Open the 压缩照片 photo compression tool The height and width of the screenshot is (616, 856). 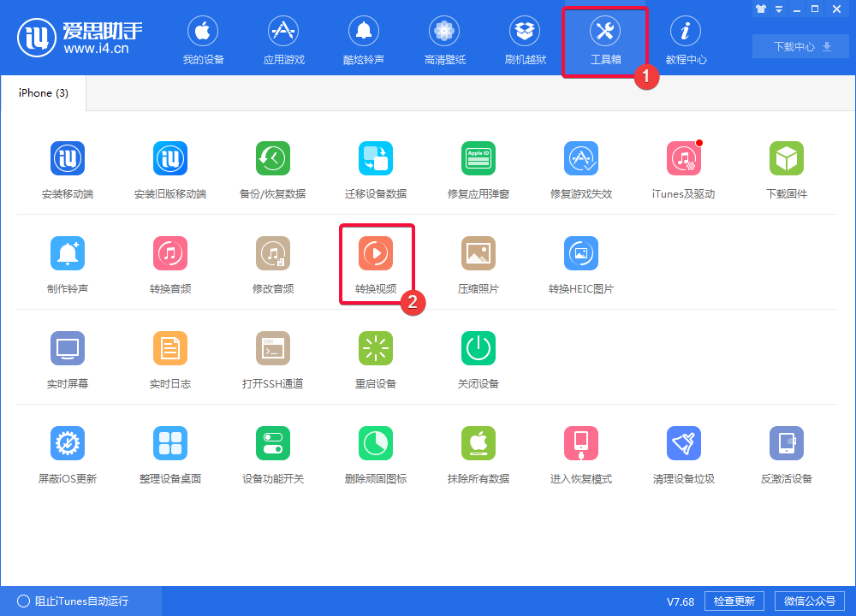[x=479, y=263]
